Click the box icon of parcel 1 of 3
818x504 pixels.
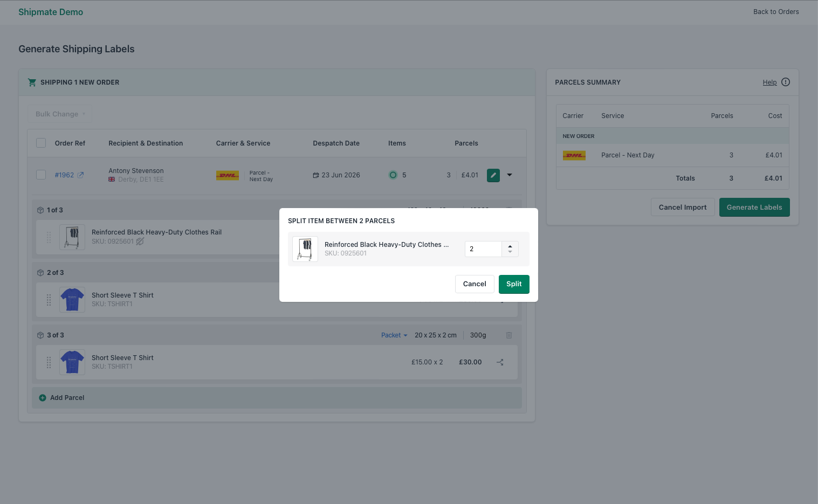pyautogui.click(x=40, y=210)
